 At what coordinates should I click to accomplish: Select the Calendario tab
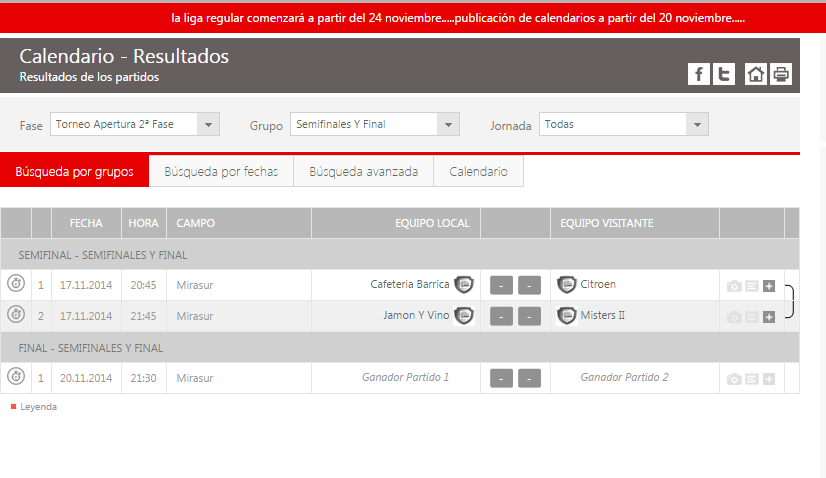pyautogui.click(x=478, y=172)
